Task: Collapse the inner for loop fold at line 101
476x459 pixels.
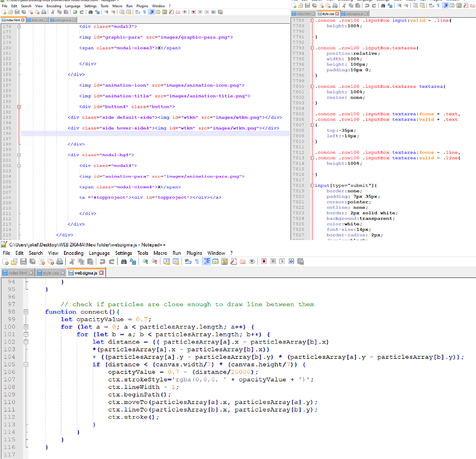Action: (x=26, y=335)
